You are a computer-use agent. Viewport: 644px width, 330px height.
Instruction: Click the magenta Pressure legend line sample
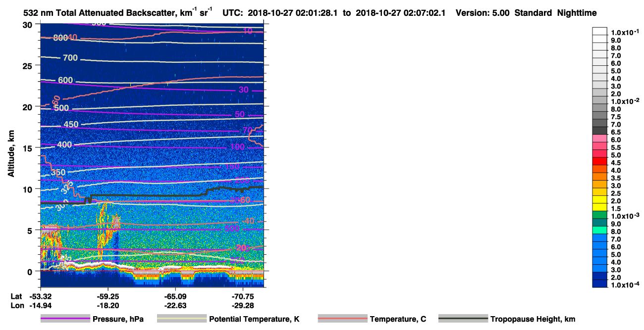coord(65,319)
